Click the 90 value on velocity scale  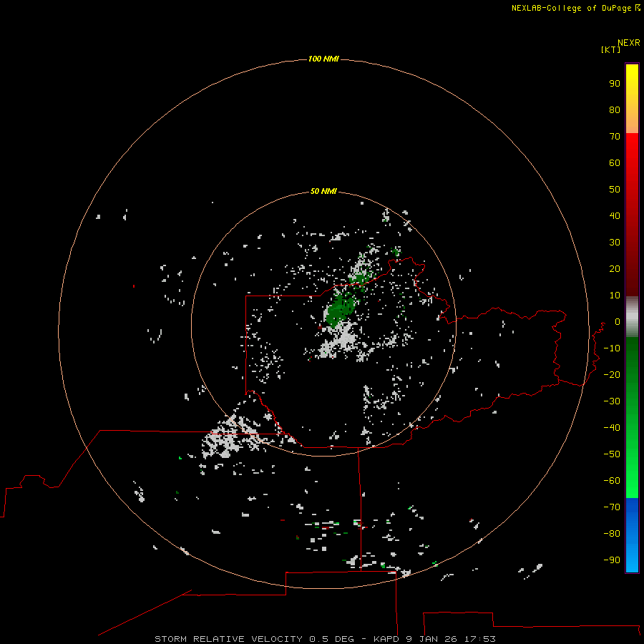(615, 84)
